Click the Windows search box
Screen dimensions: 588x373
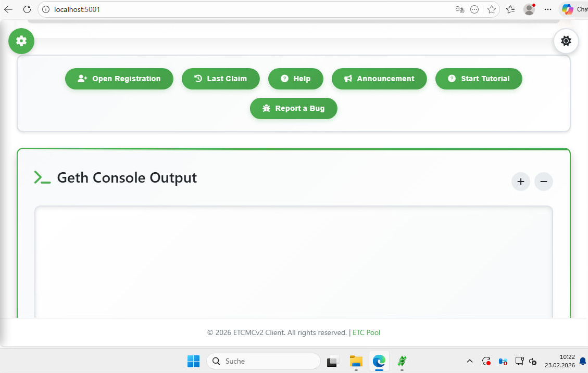[x=263, y=361]
